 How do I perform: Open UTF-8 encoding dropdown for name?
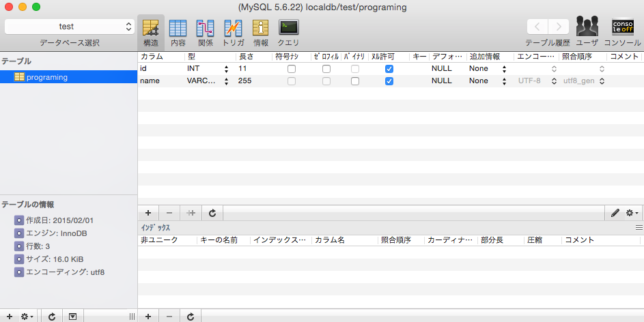point(554,81)
